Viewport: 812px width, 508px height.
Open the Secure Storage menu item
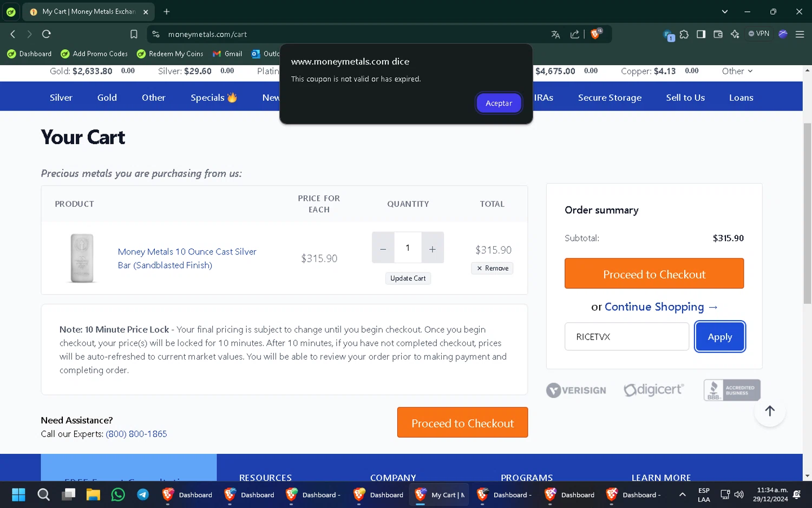(x=610, y=97)
